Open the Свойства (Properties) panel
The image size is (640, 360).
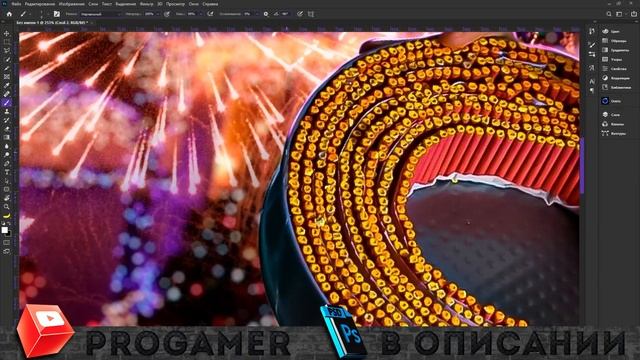tap(614, 69)
